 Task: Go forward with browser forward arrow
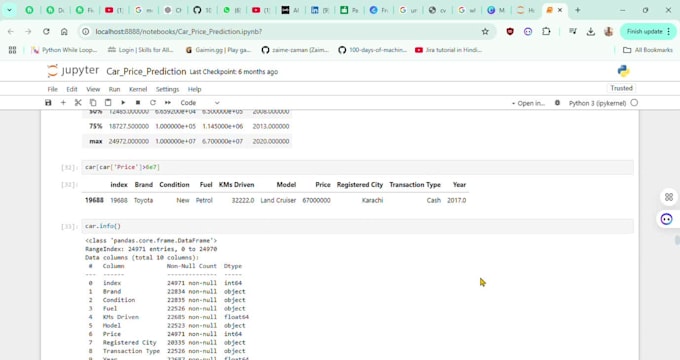[x=28, y=32]
